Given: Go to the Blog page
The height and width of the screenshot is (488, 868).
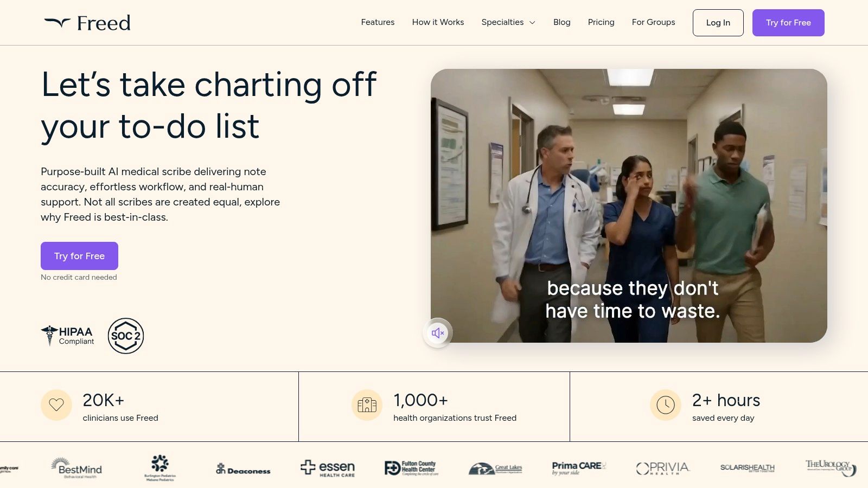Looking at the screenshot, I should click(x=561, y=22).
